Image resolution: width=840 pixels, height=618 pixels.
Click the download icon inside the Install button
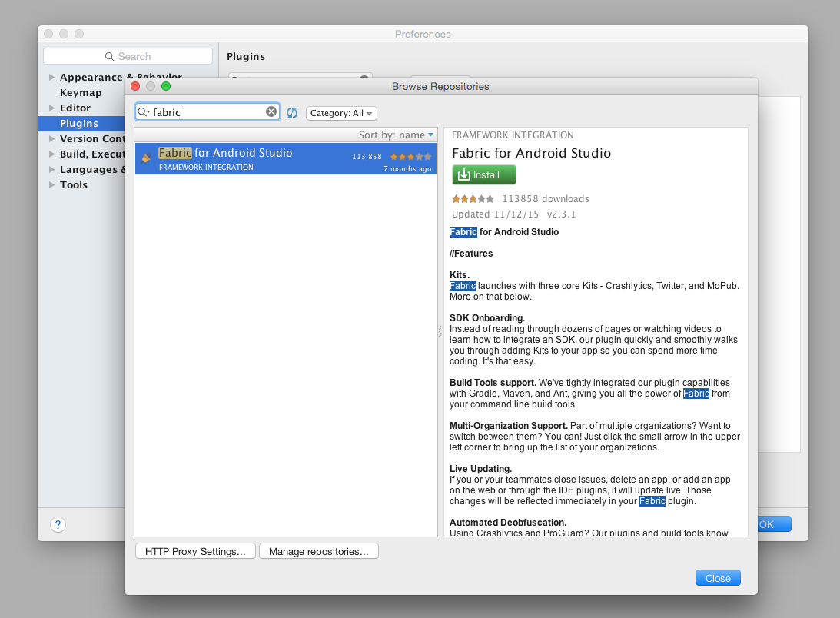pos(464,174)
